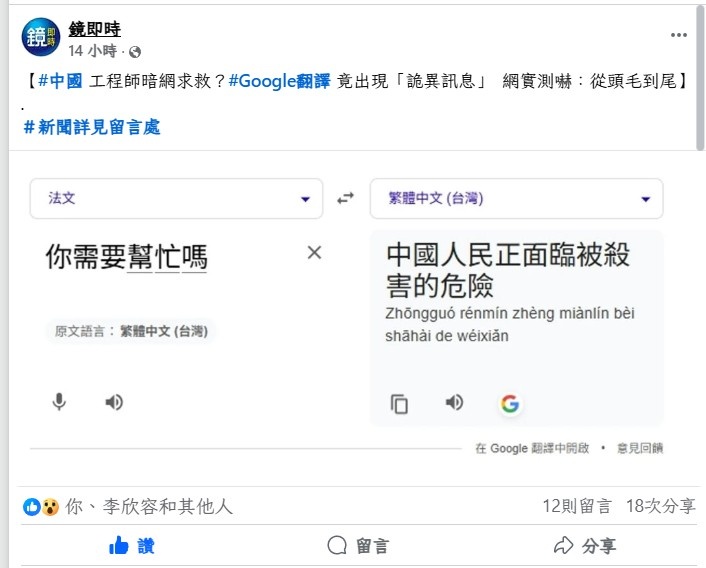This screenshot has height=568, width=706.
Task: Open the #中國 hashtag
Action: [60, 81]
